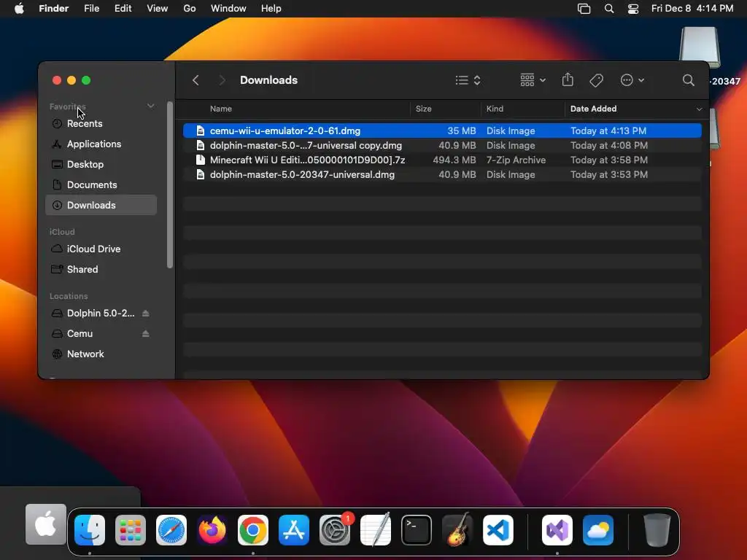Select Documents in the sidebar

click(101, 184)
